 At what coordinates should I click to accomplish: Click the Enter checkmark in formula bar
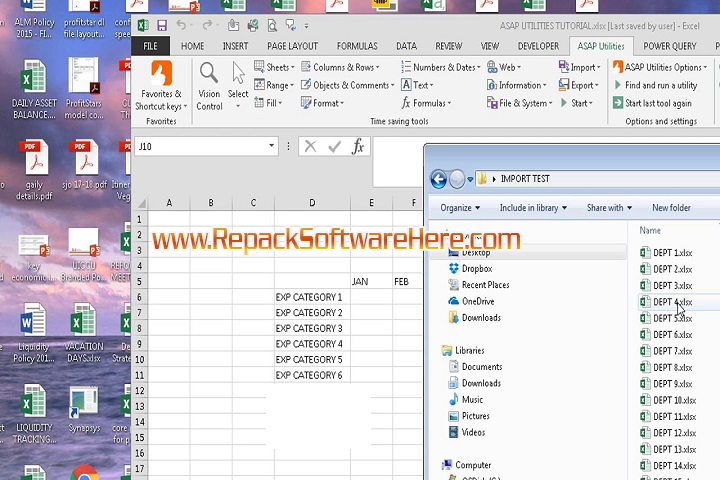tap(334, 147)
